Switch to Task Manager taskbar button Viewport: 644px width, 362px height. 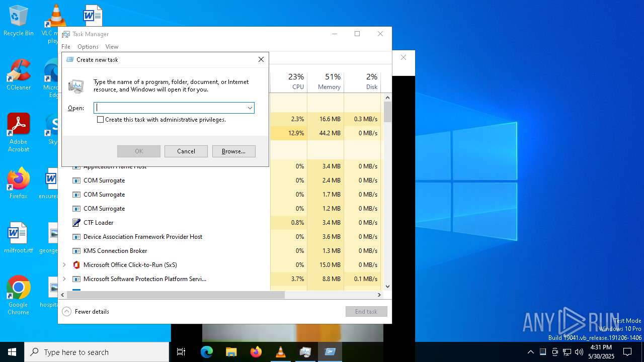tap(305, 352)
